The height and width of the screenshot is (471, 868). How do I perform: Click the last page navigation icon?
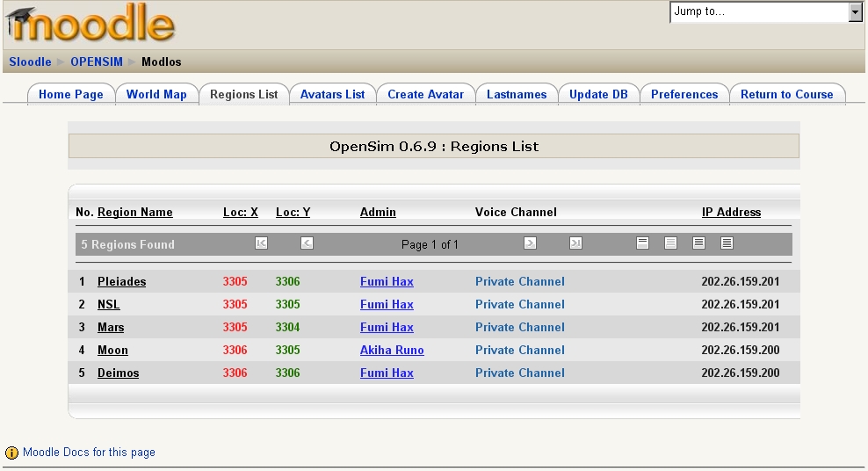tap(575, 243)
